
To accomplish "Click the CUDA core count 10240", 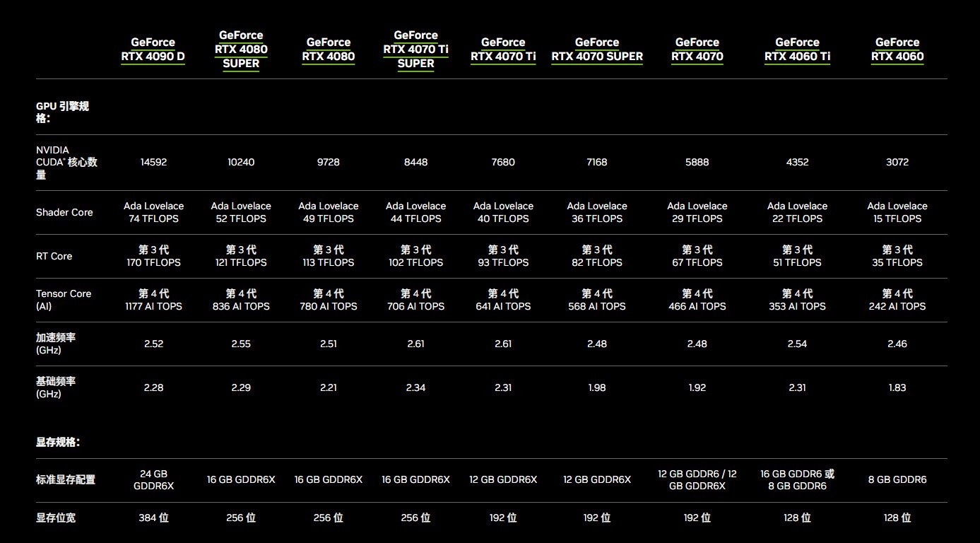I will [241, 163].
